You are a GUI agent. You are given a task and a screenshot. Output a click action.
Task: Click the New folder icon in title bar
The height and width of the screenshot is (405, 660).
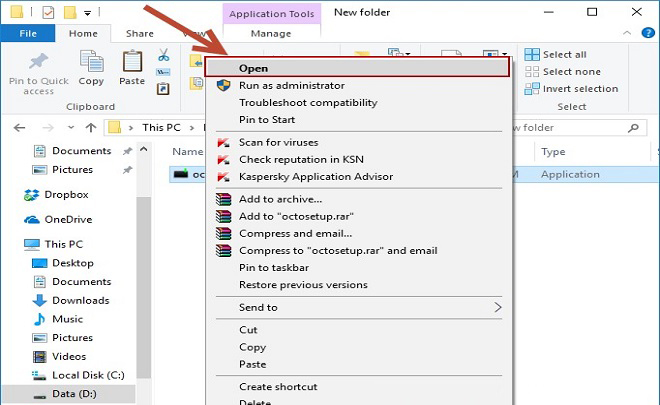click(70, 12)
